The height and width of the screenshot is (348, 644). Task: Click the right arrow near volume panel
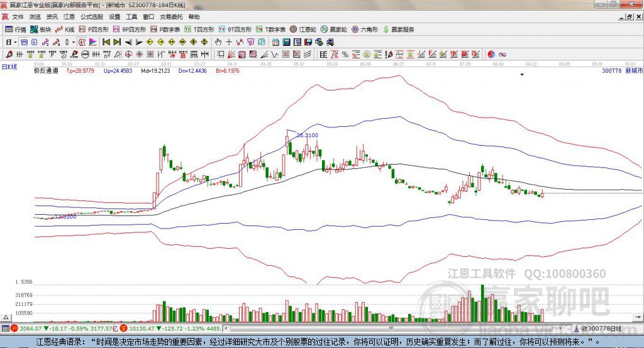[x=638, y=317]
